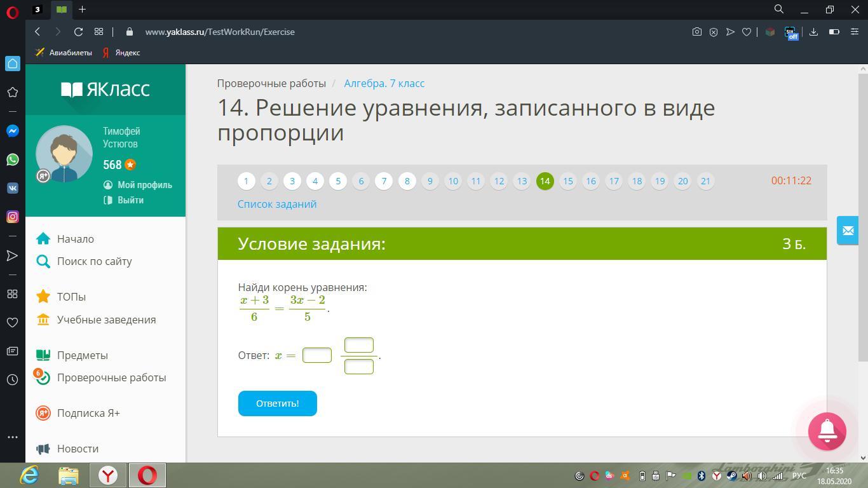Viewport: 868px width, 488px height.
Task: Click the browser search magnifier icon
Action: (x=778, y=9)
